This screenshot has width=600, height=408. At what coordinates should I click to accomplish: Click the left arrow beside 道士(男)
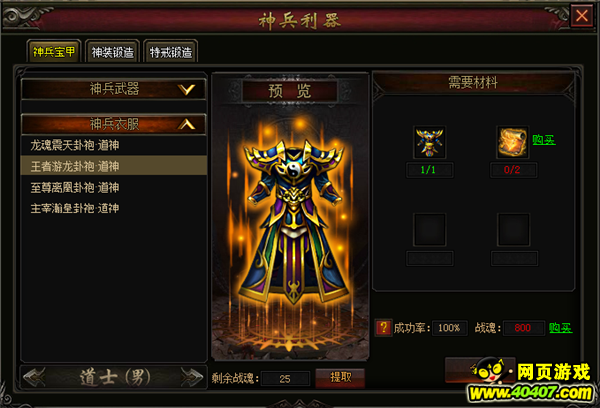pos(34,377)
